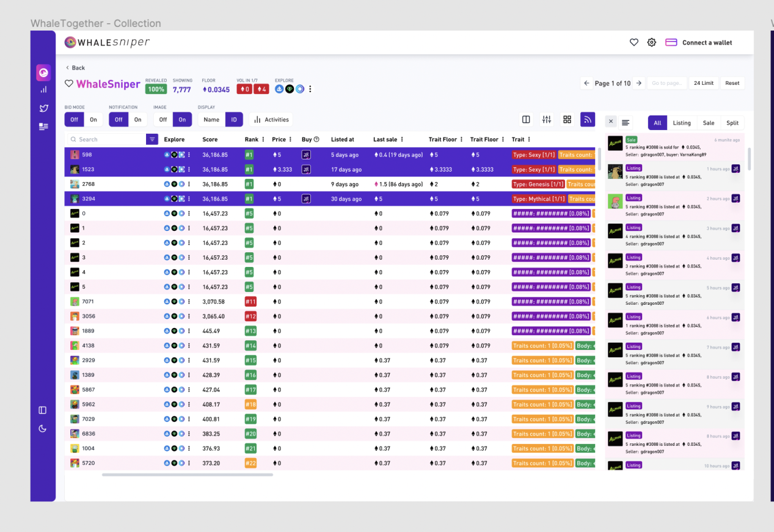Click the WhaleSniper logo in header
This screenshot has height=532, width=774.
pyautogui.click(x=107, y=42)
